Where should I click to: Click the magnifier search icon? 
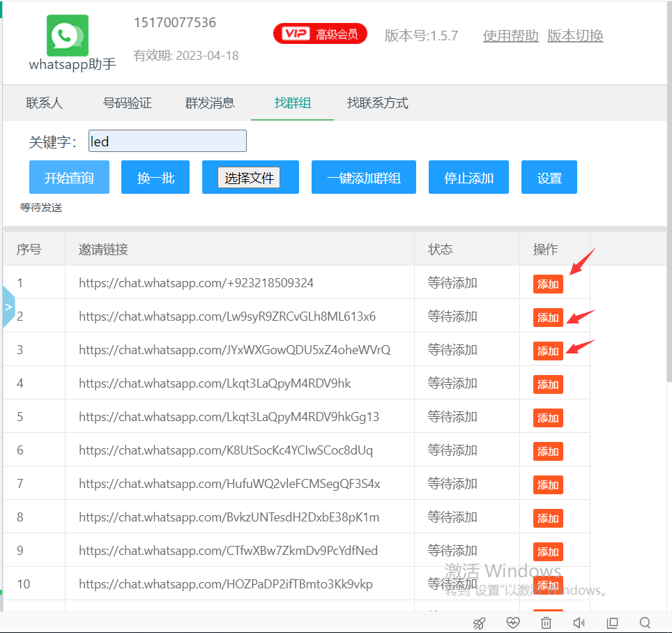645,623
